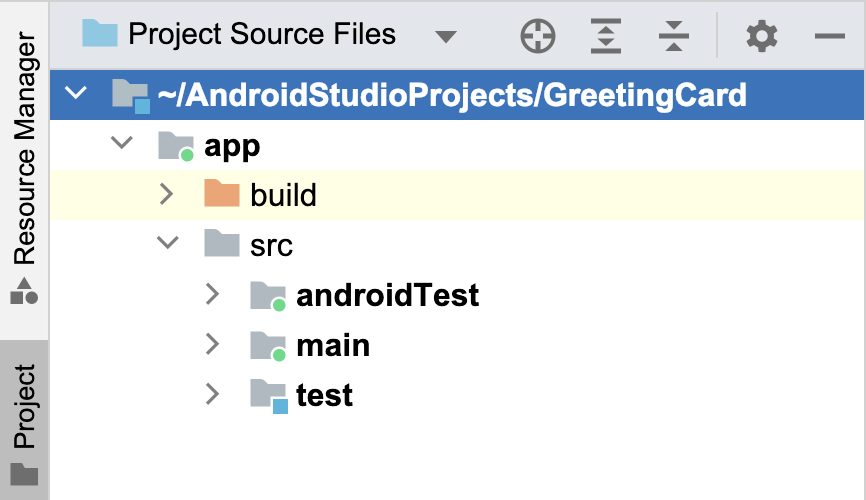Expand the androidTest folder chevron
This screenshot has height=500, width=866.
(x=212, y=295)
